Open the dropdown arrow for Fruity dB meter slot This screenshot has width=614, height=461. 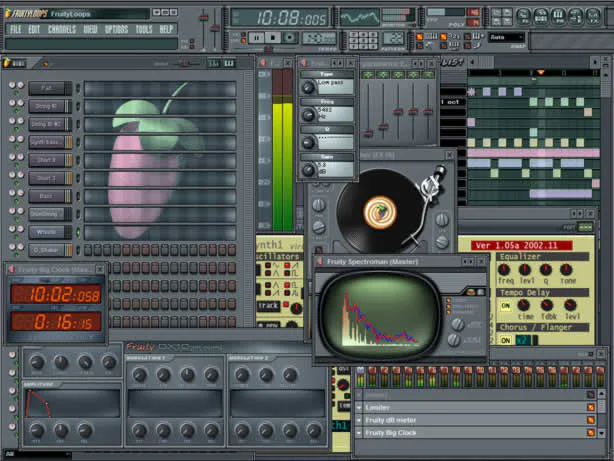pyautogui.click(x=359, y=420)
